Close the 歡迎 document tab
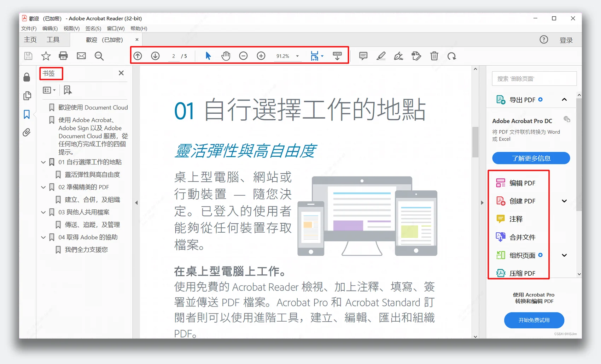 [x=137, y=40]
